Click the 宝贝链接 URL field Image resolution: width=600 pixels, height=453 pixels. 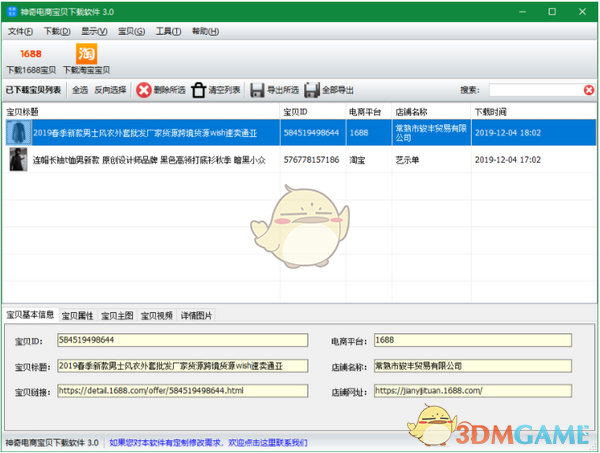183,391
